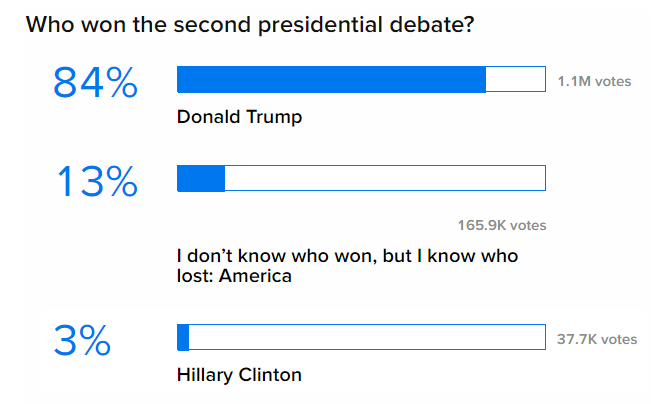Click the empty part of Clinton's bar

tap(367, 337)
